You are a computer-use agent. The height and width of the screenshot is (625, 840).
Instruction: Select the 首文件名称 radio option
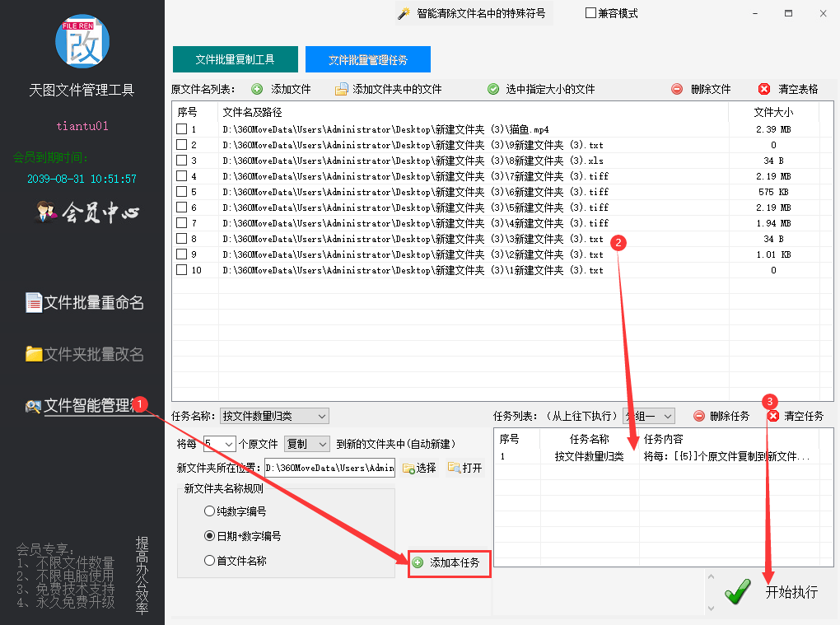(209, 560)
